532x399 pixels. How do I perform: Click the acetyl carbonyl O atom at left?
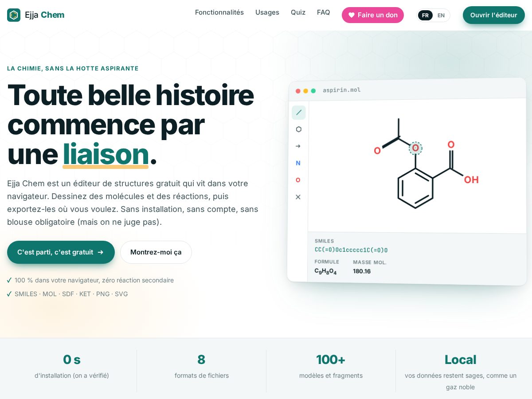pyautogui.click(x=377, y=151)
